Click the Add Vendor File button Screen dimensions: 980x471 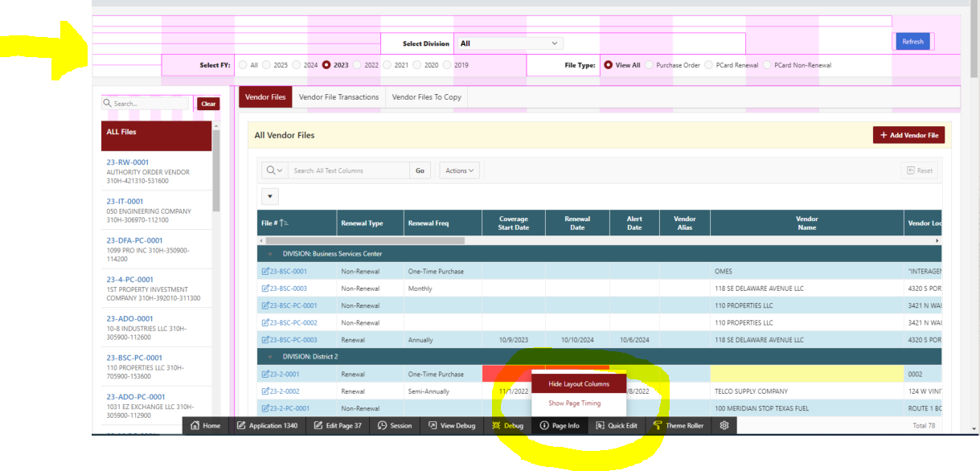pyautogui.click(x=908, y=135)
